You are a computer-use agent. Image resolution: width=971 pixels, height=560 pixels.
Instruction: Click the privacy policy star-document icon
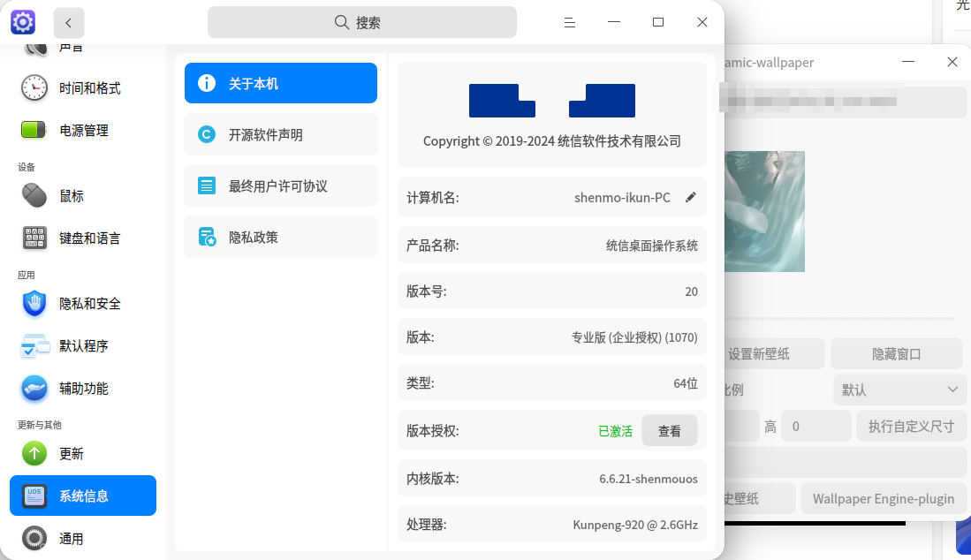(x=207, y=237)
